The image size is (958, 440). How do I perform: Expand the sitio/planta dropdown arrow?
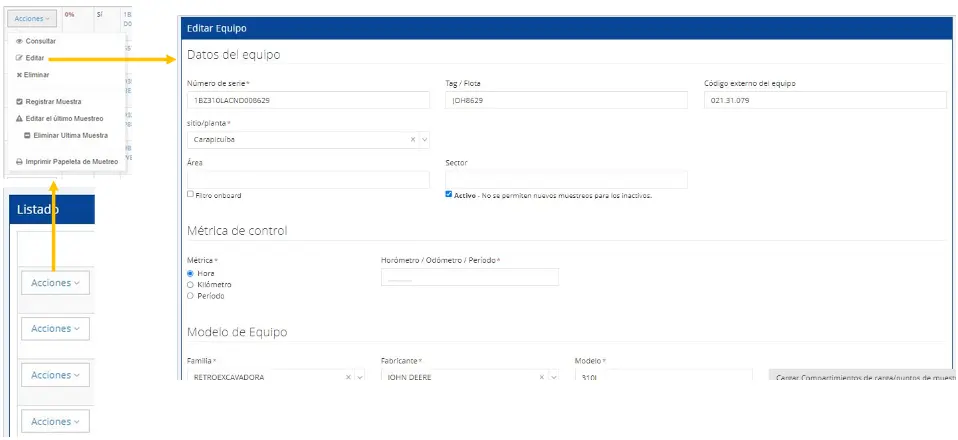[x=425, y=140]
